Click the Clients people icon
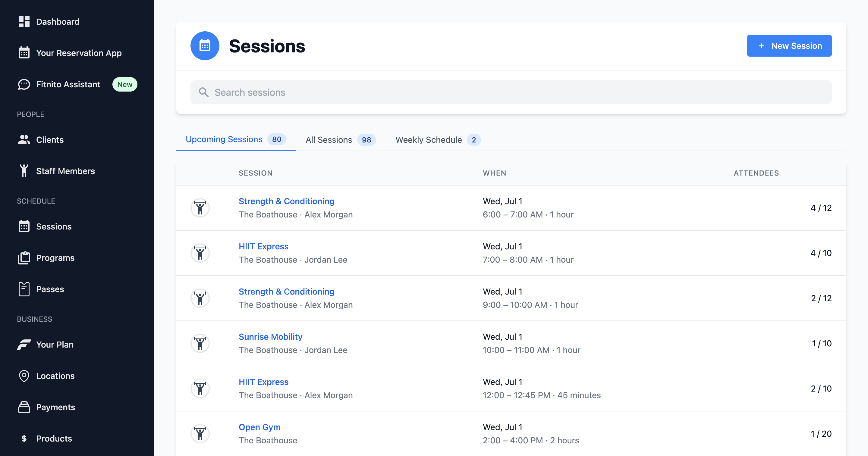Image resolution: width=868 pixels, height=456 pixels. pos(24,139)
